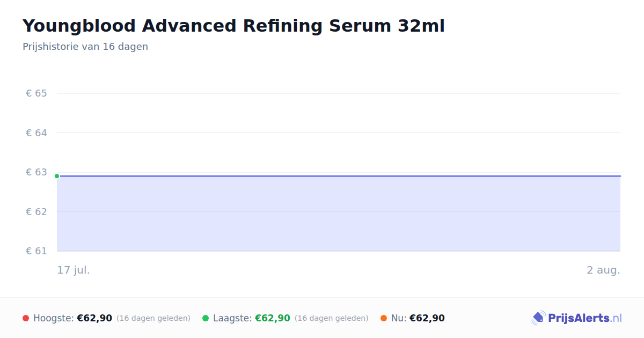
Task: Click the red Hoogste indicator dot
Action: pos(26,318)
